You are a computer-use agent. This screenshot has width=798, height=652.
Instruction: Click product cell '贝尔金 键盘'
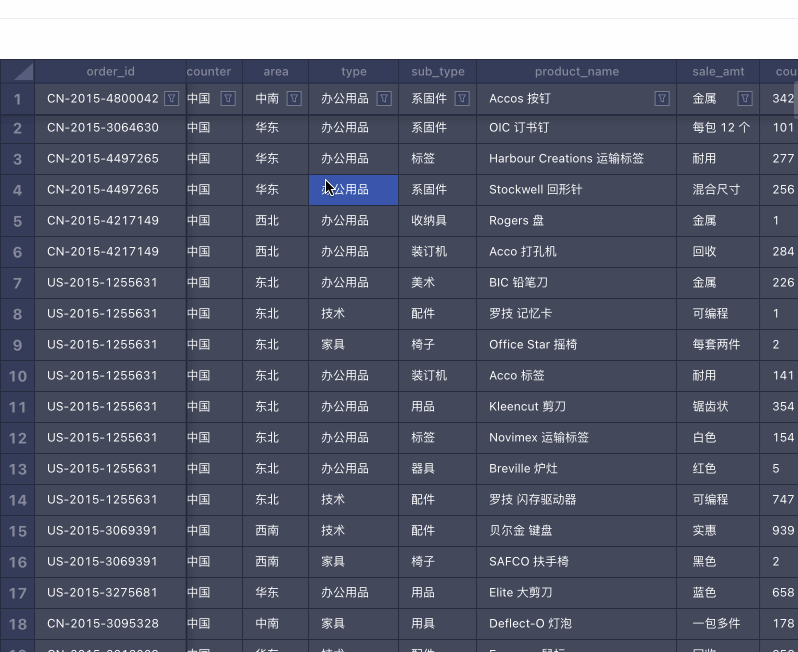577,531
